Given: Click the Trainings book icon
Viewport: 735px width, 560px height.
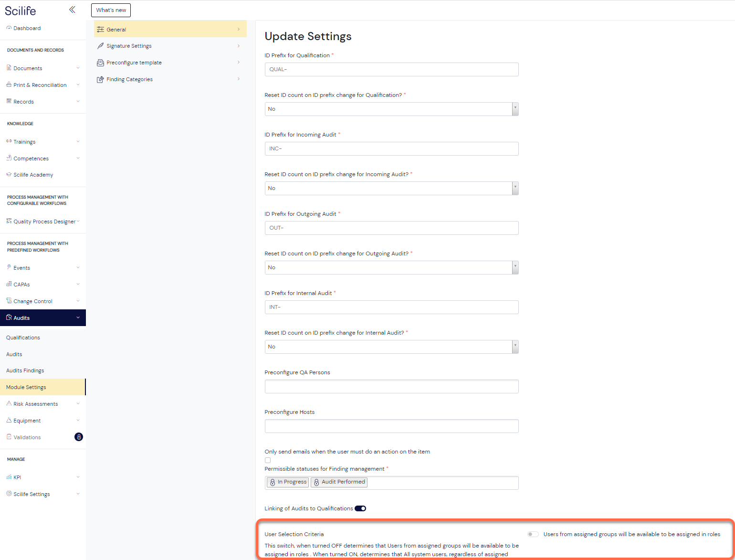Looking at the screenshot, I should coord(9,141).
